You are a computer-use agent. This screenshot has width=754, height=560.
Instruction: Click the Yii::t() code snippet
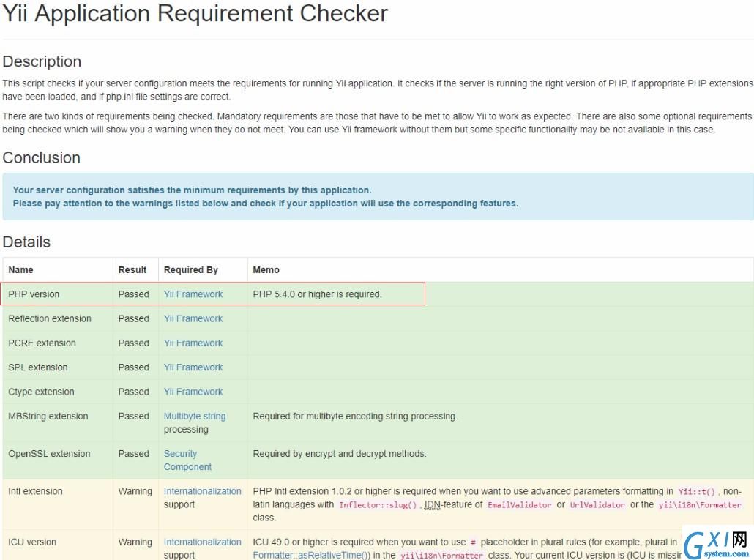point(697,492)
